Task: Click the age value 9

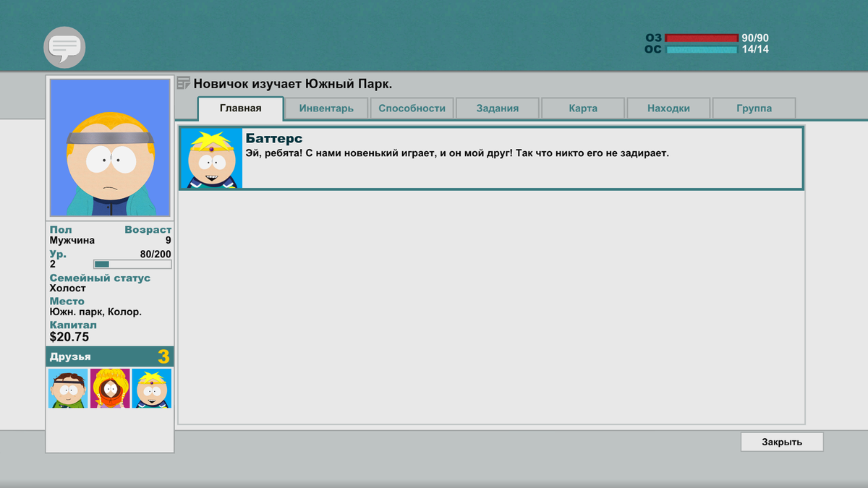Action: [x=169, y=241]
